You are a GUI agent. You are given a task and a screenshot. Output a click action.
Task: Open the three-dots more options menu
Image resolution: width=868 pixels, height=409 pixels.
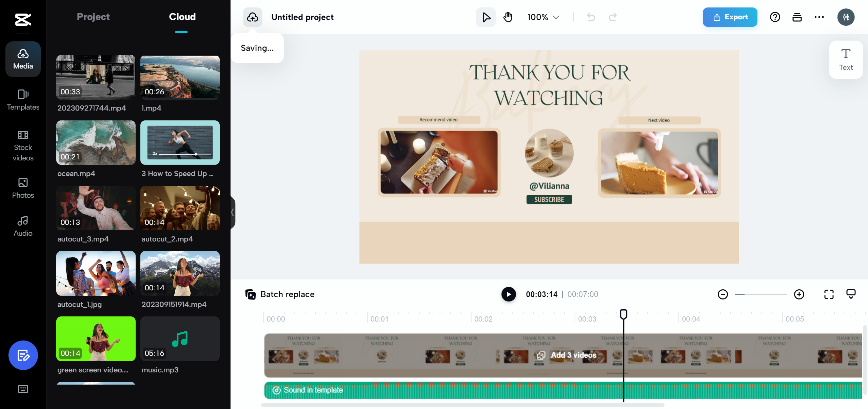point(819,17)
